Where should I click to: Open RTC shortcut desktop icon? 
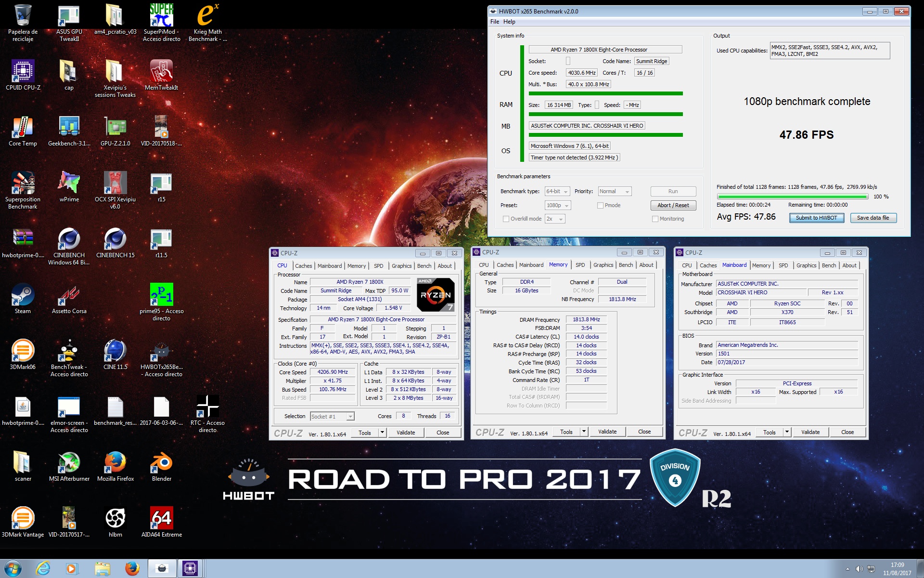point(207,413)
